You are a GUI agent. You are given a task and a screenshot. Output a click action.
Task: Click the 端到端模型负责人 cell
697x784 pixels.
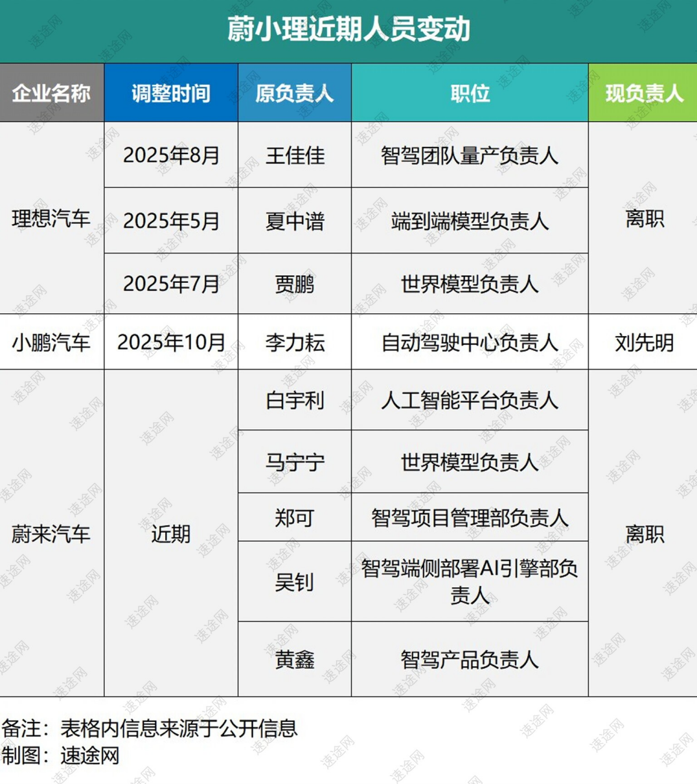tap(470, 221)
